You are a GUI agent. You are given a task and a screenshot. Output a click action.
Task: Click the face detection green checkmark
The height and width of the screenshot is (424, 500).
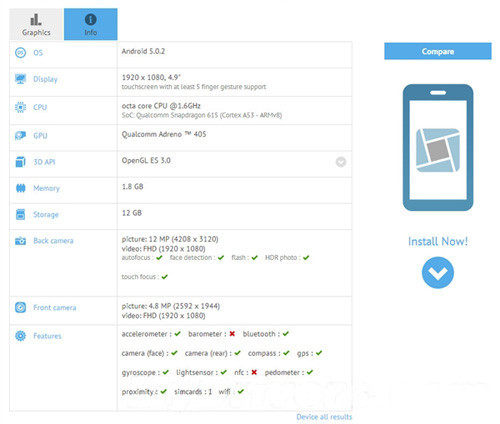221,258
